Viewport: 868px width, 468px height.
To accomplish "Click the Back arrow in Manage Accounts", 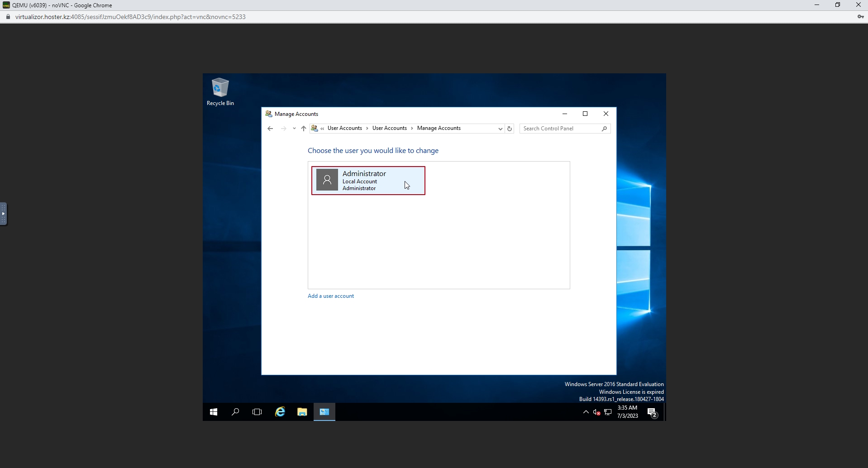I will 270,129.
